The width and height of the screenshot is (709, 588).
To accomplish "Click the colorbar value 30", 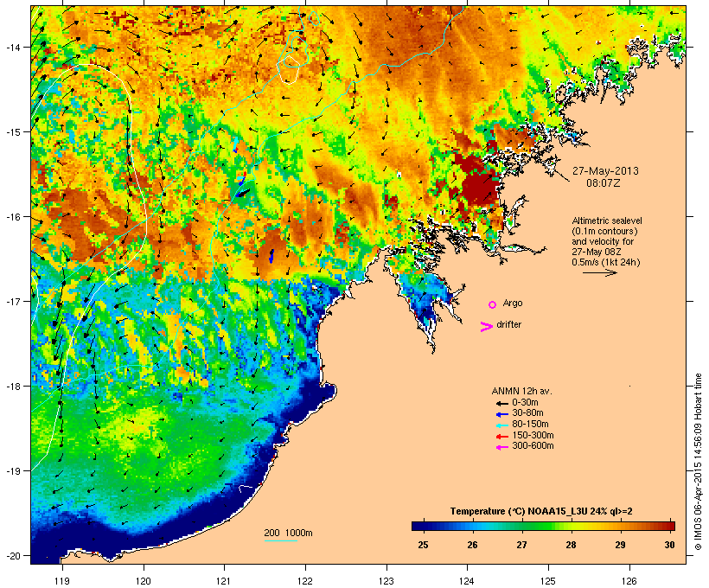I will tap(670, 545).
